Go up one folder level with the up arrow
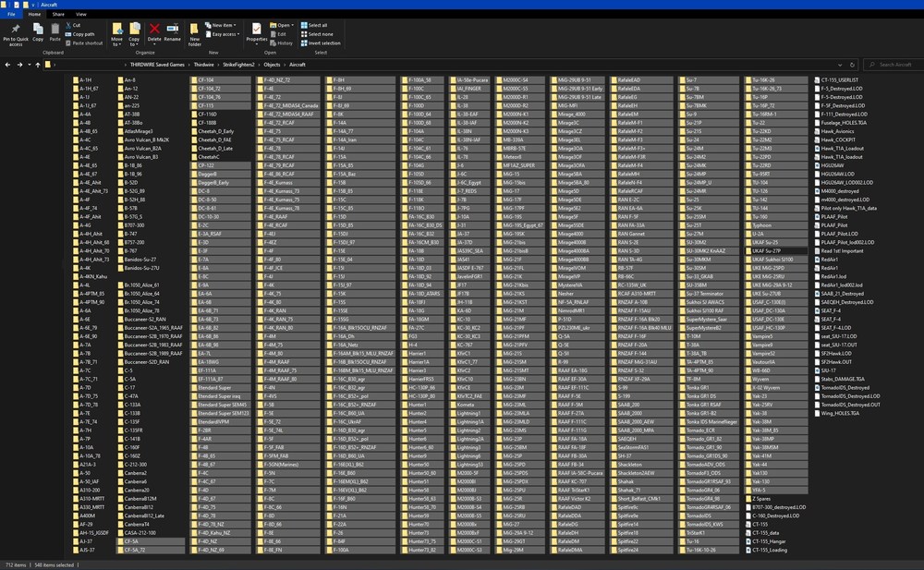Viewport: 924px width, 570px height. point(38,65)
